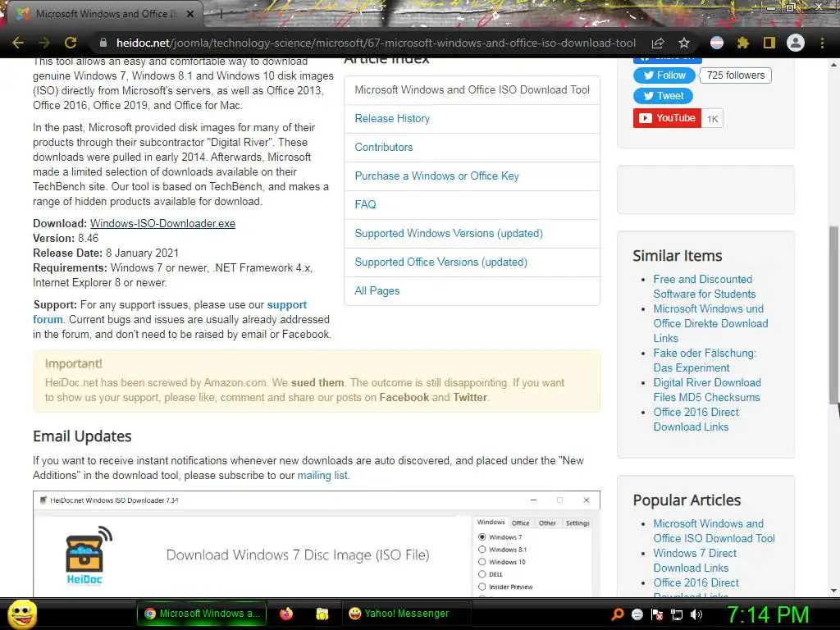Open Digital River Download Files MD5 Checksums
This screenshot has width=840, height=630.
(x=706, y=390)
